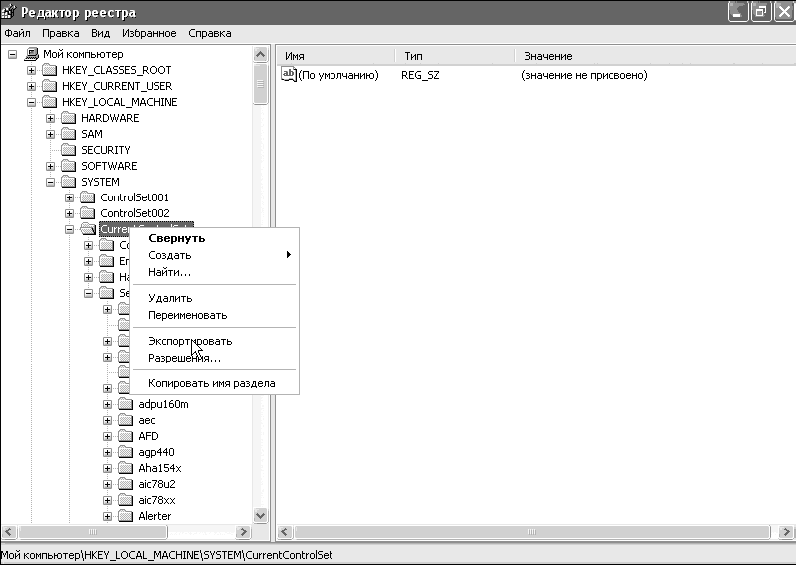Click the AFD folder icon
The image size is (796, 565).
pos(125,436)
